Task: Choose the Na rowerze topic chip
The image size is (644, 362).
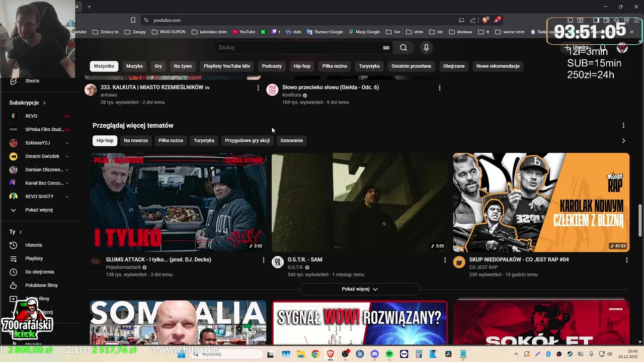Action: (136, 141)
